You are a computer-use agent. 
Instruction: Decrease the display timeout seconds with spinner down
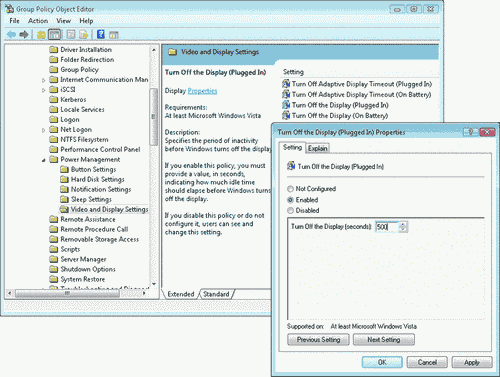point(403,229)
